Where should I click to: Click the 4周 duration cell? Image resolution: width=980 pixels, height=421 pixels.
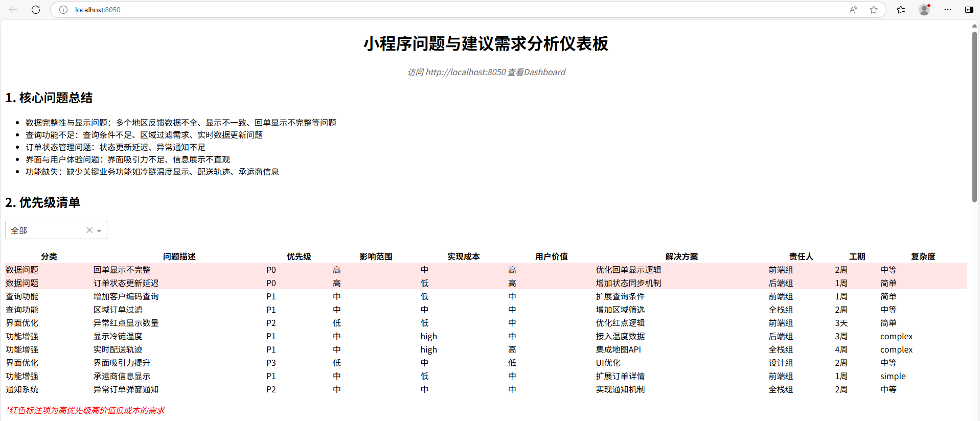(857, 349)
